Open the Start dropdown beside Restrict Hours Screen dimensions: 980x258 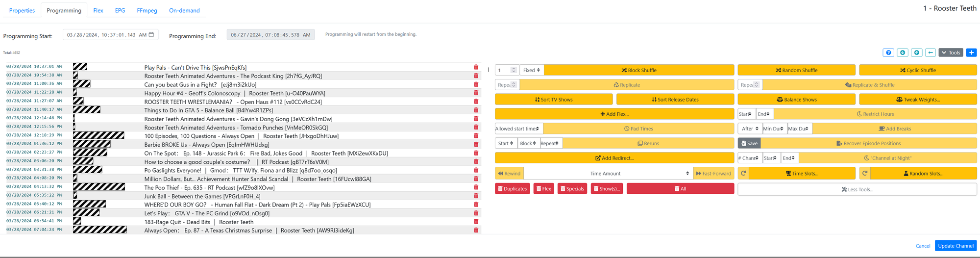coord(747,114)
